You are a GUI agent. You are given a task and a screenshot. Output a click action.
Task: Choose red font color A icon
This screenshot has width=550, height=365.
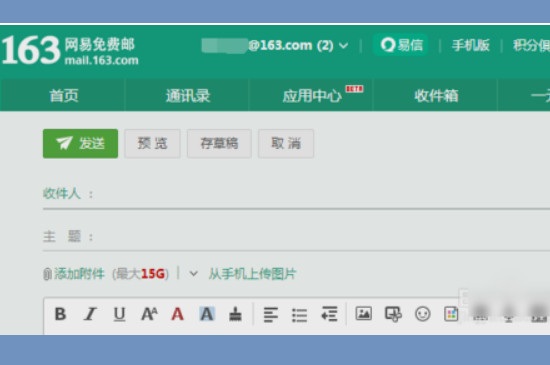click(x=177, y=314)
